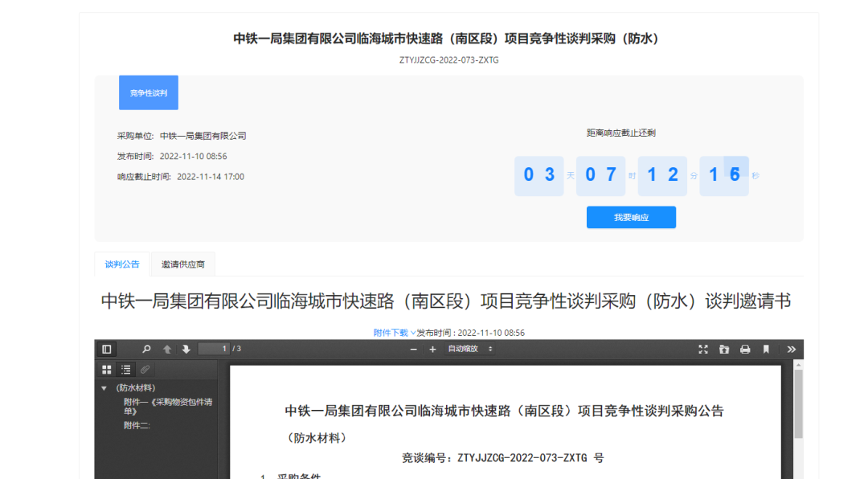Image resolution: width=868 pixels, height=479 pixels.
Task: Expand the 附件下载 attachments dropdown
Action: tap(394, 332)
